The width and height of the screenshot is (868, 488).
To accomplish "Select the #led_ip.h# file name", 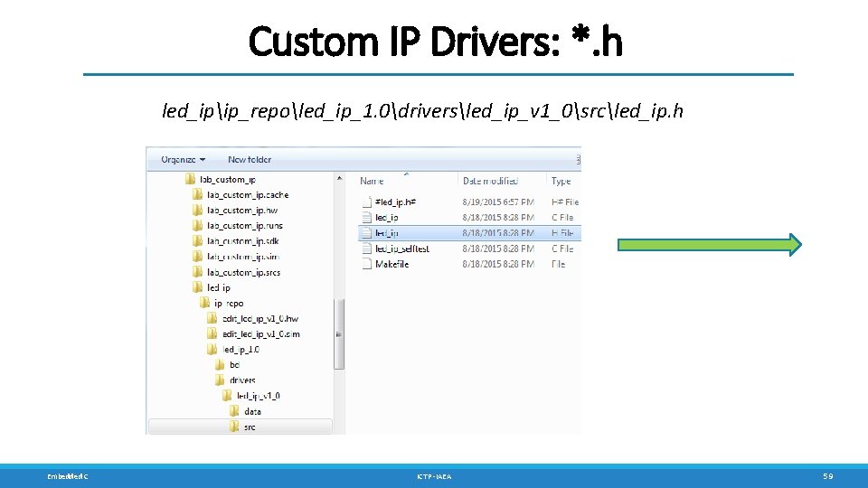I will [x=395, y=202].
